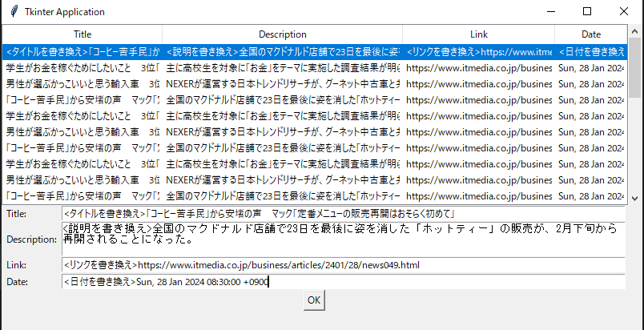Viewport: 644px width, 330px height.
Task: Click the table scrollbar's down arrow
Action: (634, 198)
